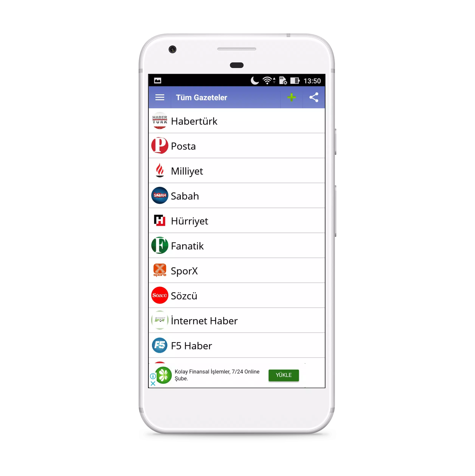Select the Fanatik sports newspaper

[237, 246]
